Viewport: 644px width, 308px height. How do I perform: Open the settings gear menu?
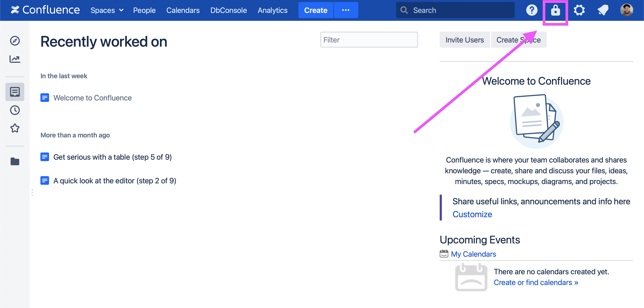(579, 10)
